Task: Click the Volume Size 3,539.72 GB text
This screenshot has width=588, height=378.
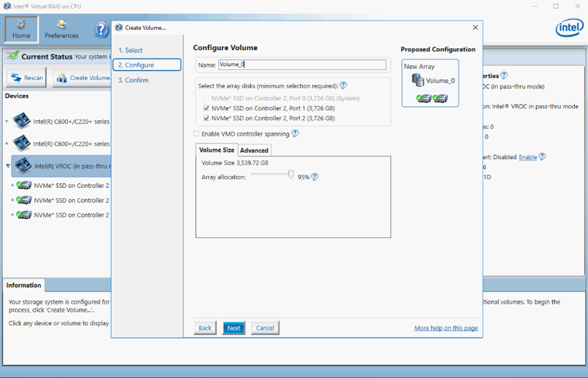Action: coord(235,163)
